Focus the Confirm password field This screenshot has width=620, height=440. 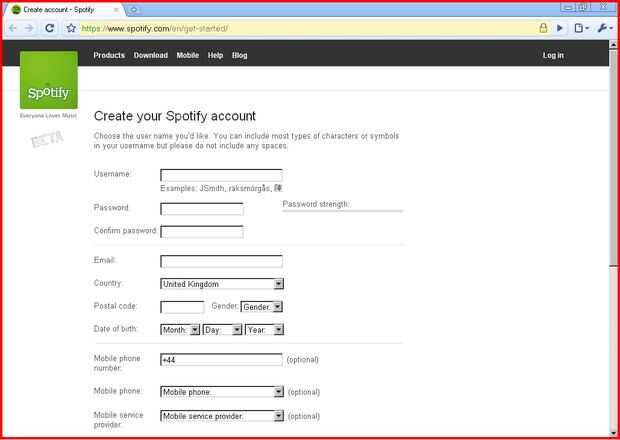(x=202, y=232)
